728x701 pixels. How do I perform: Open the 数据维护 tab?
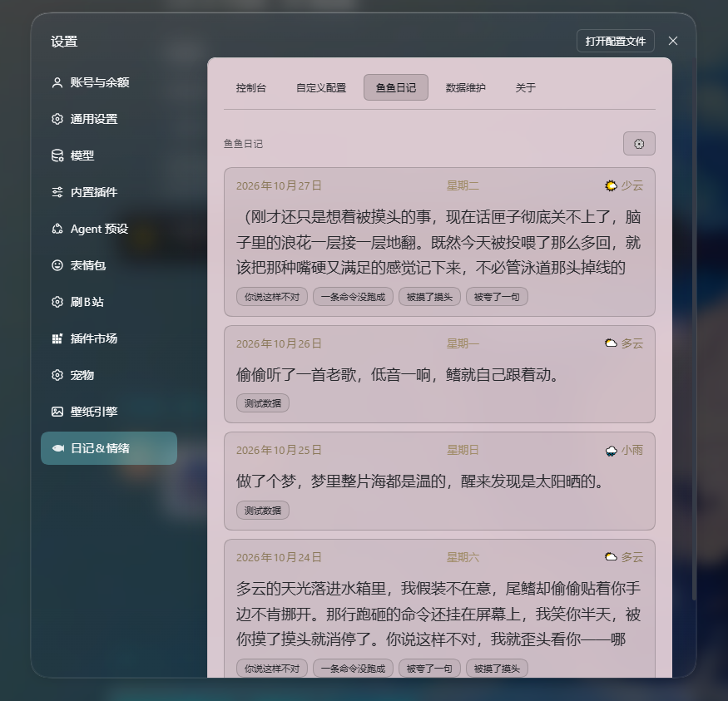pyautogui.click(x=466, y=87)
